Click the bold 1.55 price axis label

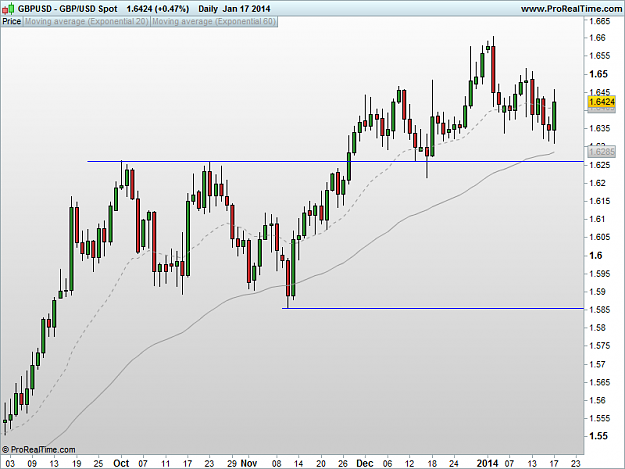tap(599, 436)
